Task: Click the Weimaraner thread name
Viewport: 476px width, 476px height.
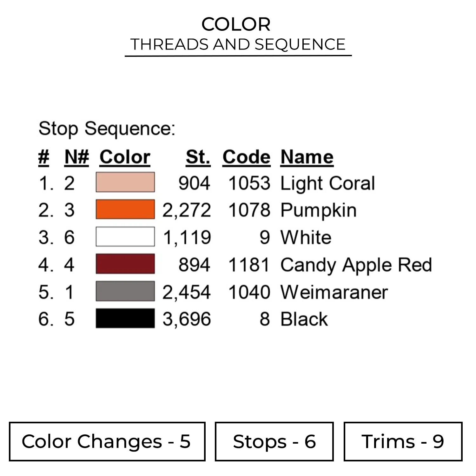Action: point(334,292)
